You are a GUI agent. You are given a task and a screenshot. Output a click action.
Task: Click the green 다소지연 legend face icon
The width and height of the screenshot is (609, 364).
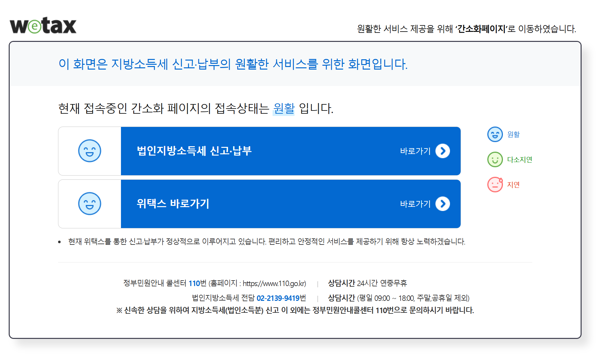(495, 159)
